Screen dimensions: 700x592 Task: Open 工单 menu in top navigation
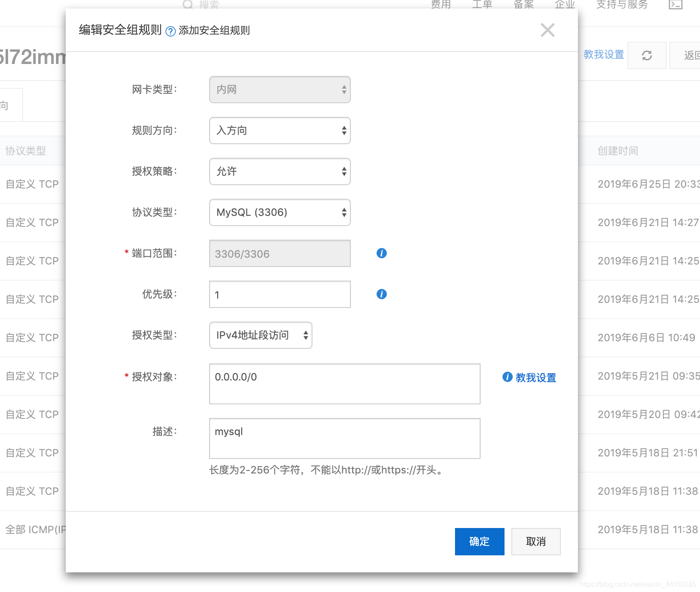tap(482, 5)
